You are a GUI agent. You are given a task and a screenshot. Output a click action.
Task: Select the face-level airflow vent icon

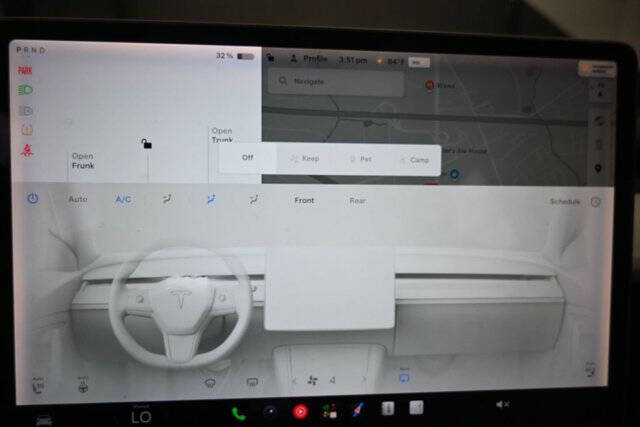pos(167,199)
